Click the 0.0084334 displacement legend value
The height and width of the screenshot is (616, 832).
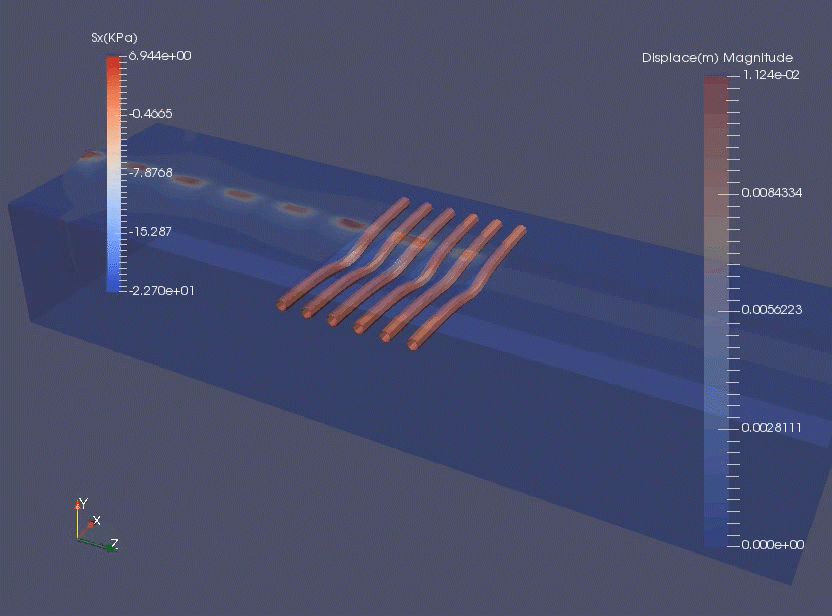pos(772,193)
